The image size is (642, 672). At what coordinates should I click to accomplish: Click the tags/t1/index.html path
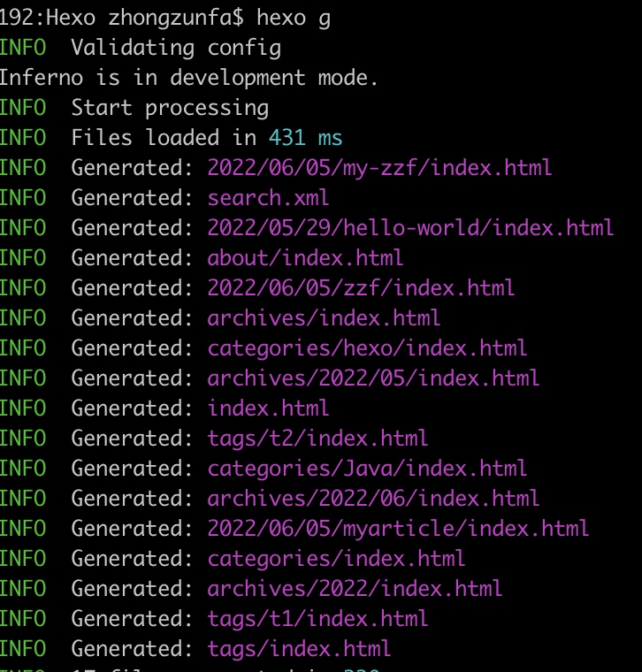click(317, 619)
